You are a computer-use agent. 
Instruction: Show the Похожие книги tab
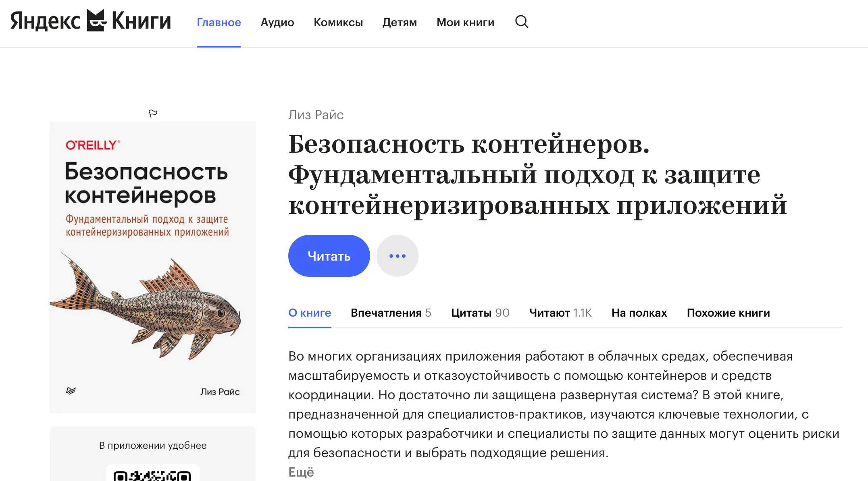coord(729,313)
